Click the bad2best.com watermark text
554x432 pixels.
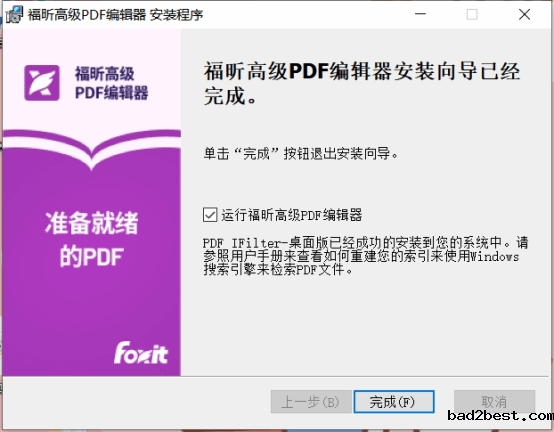[500, 415]
